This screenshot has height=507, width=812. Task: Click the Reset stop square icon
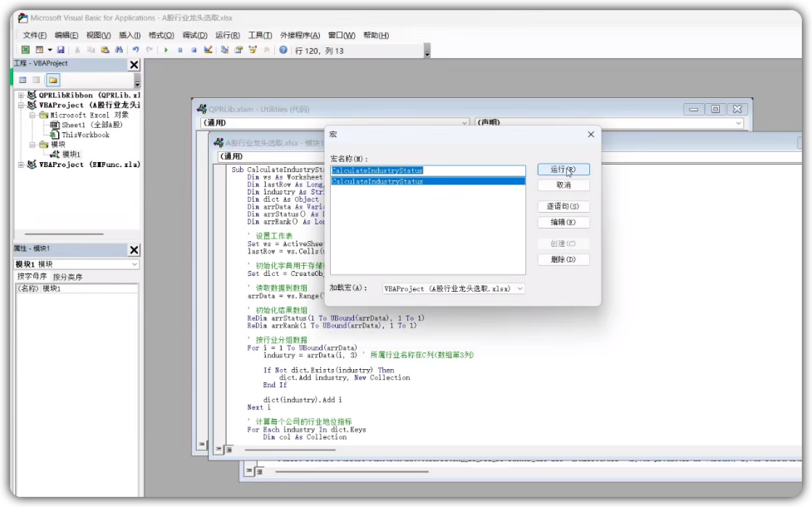194,51
